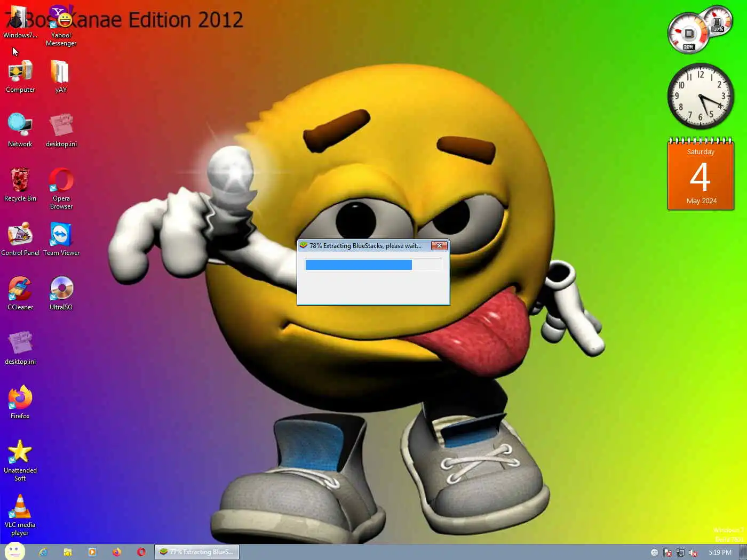Start CCleaner from the desktop
Screen dimensions: 747x560
[20, 293]
